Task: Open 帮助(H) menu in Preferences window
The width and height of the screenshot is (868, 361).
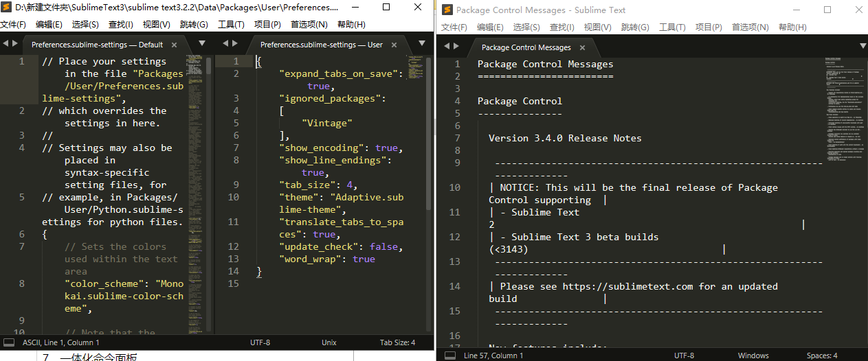Action: tap(351, 24)
